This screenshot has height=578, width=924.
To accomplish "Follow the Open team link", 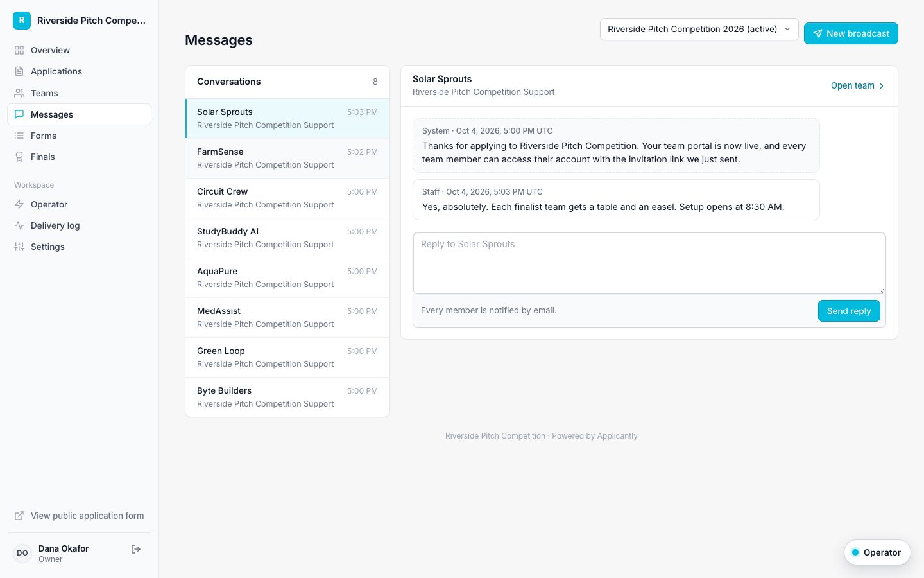I will [858, 86].
